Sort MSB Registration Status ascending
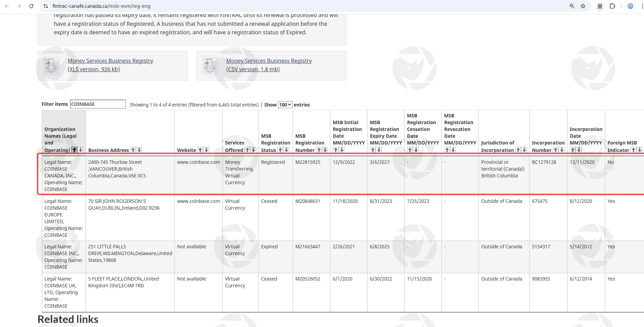Viewport: 644px width, 327px height. point(280,150)
